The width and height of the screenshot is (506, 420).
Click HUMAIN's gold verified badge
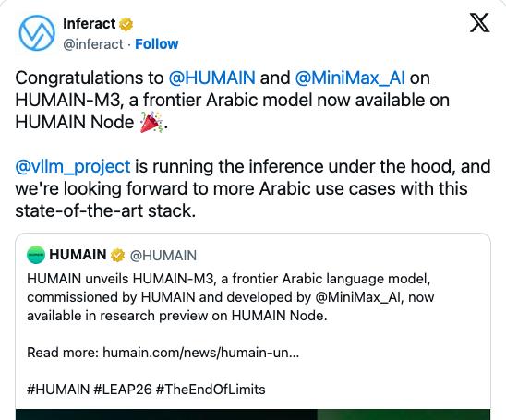point(118,255)
